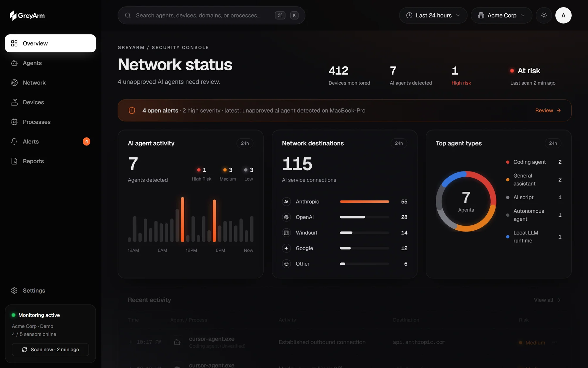This screenshot has height=368, width=588.
Task: Click View all recent activity
Action: pos(547,300)
